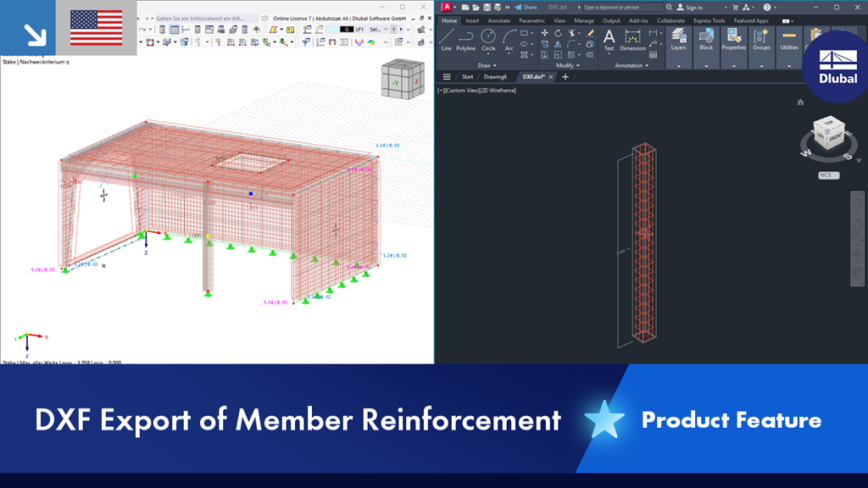This screenshot has height=488, width=868.
Task: Select the Polyline draw tool
Action: point(465,40)
